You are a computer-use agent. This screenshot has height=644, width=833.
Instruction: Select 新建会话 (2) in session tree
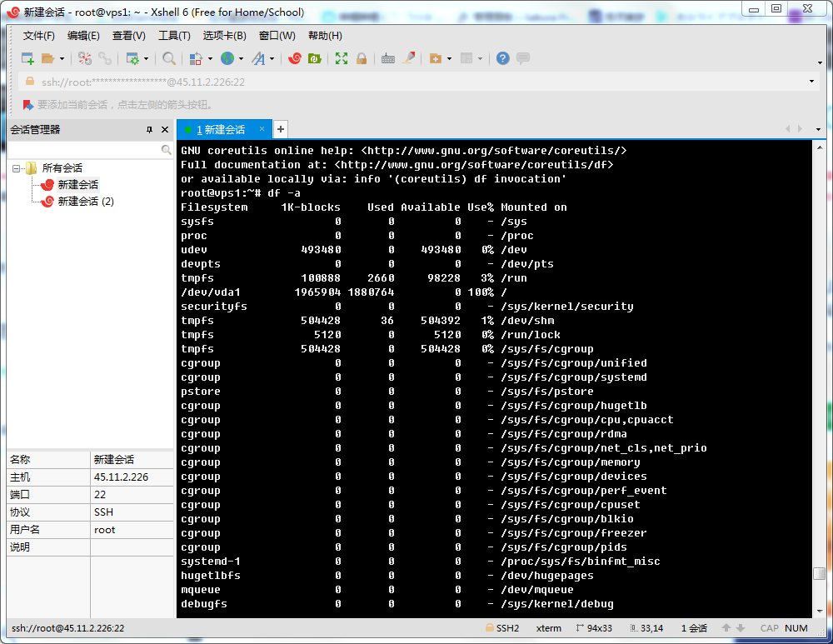pos(85,202)
